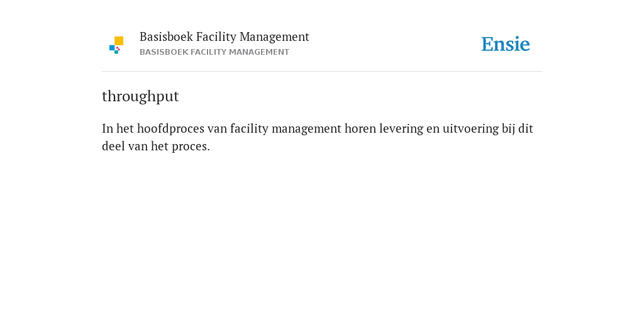Click the word Facility in the main title
The image size is (644, 322).
tap(216, 37)
